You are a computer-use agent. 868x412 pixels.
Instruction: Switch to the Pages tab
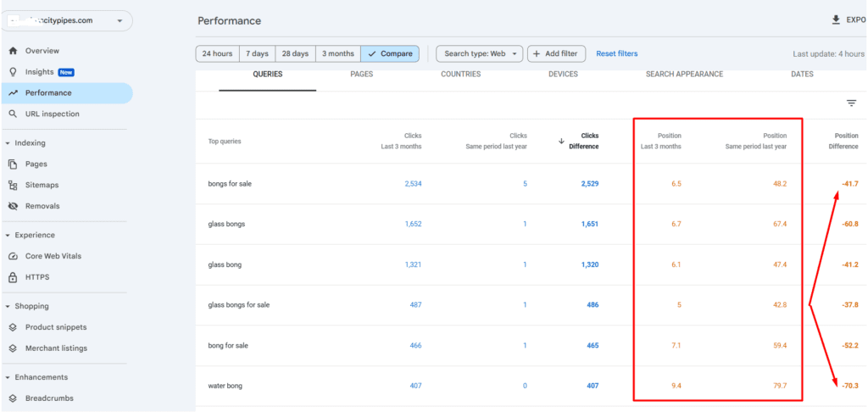361,75
